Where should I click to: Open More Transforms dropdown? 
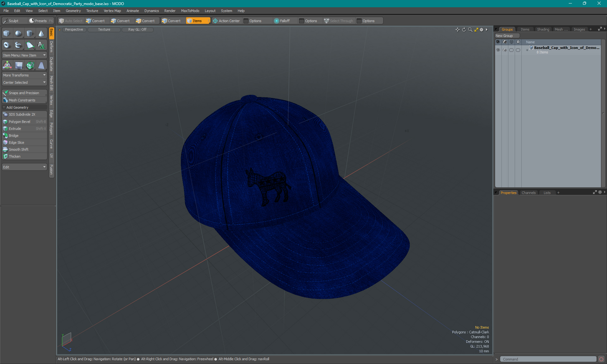point(24,75)
